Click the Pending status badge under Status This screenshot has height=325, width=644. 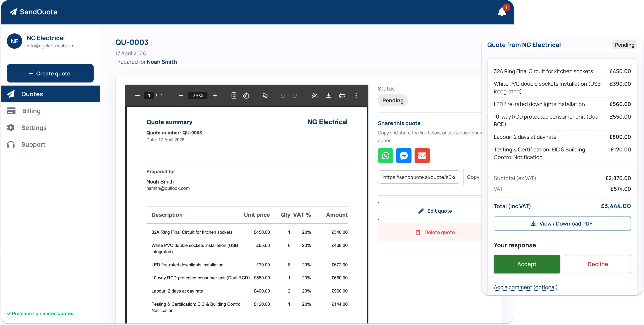click(x=393, y=100)
